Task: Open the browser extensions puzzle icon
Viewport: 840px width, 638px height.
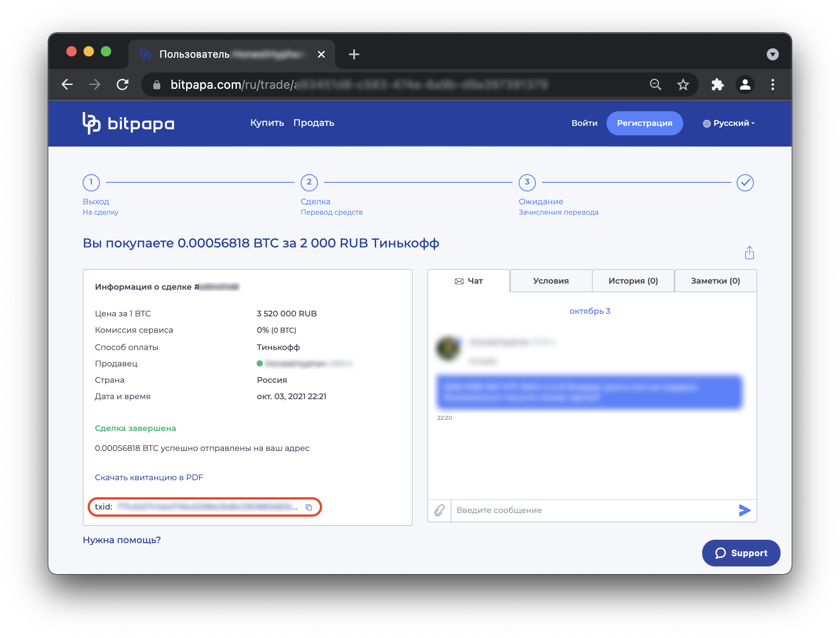Action: [x=717, y=84]
